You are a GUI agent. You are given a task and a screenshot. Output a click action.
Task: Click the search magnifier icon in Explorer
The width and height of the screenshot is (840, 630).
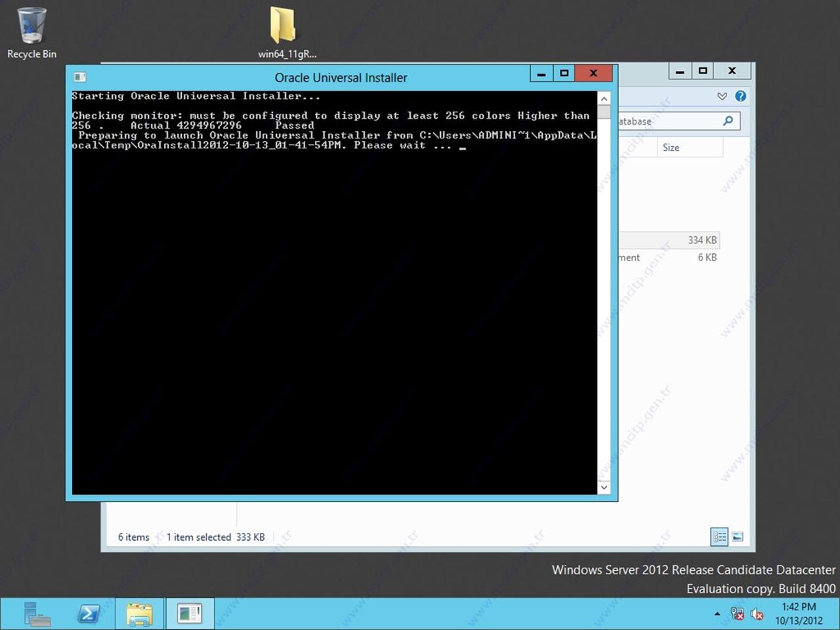[x=728, y=121]
